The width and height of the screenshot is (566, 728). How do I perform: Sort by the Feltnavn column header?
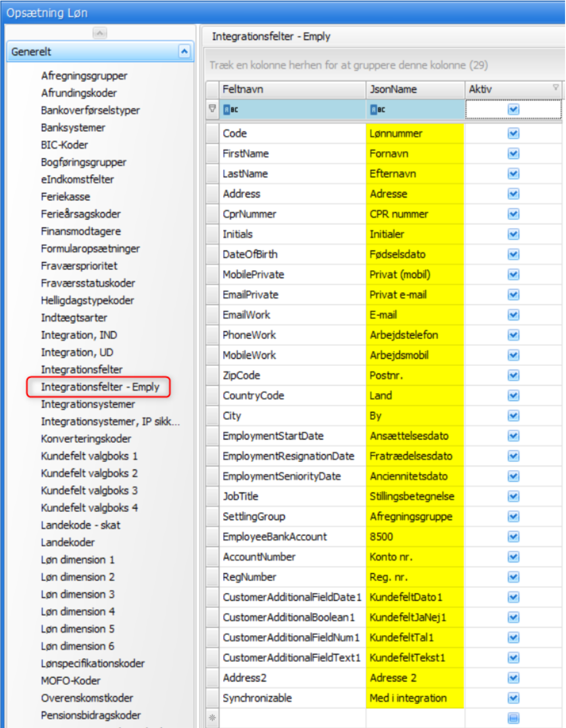click(292, 89)
